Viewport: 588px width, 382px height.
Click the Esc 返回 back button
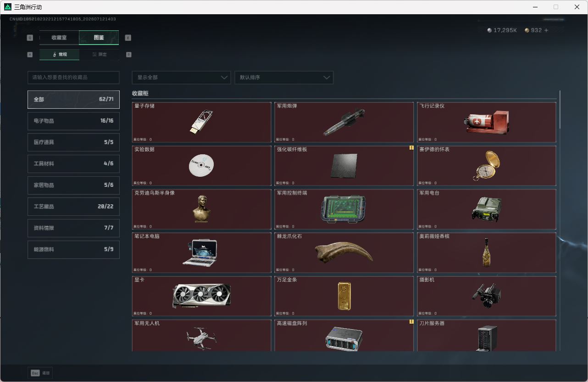pos(40,373)
